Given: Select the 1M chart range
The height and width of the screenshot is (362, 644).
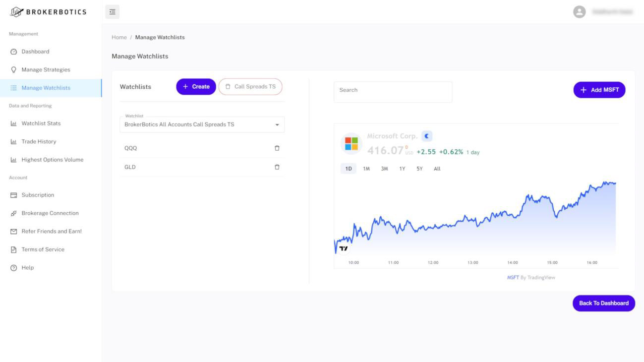Looking at the screenshot, I should [x=366, y=169].
